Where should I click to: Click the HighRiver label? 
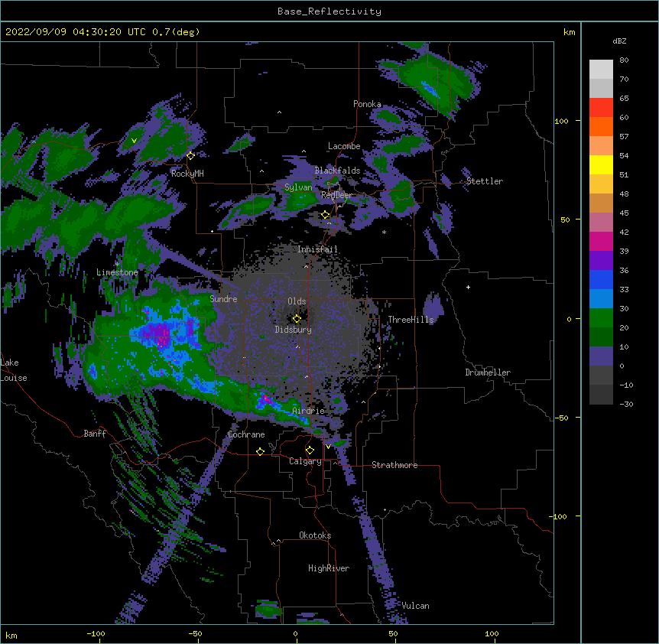click(329, 568)
